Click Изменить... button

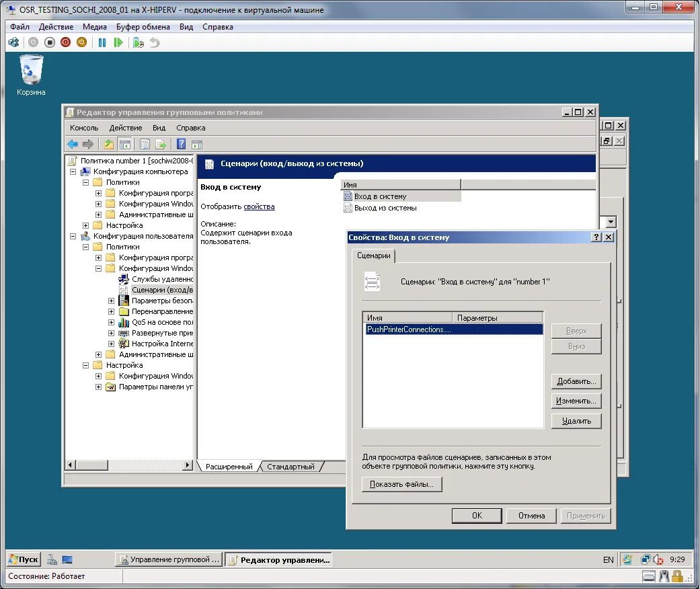576,401
